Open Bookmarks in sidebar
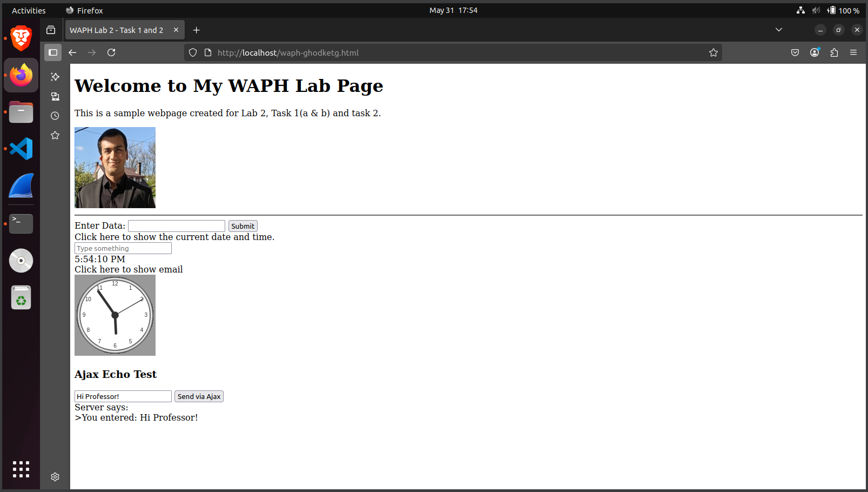Viewport: 868px width, 492px height. click(55, 135)
